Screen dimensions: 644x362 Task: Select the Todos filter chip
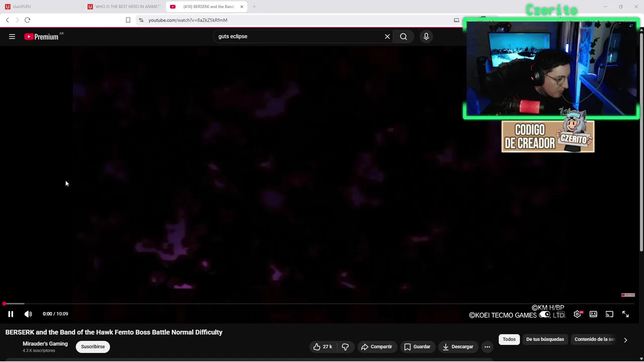[x=509, y=339]
